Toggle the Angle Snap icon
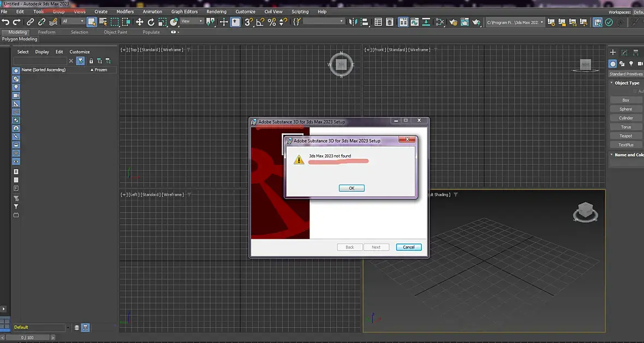The width and height of the screenshot is (644, 343). [x=260, y=22]
